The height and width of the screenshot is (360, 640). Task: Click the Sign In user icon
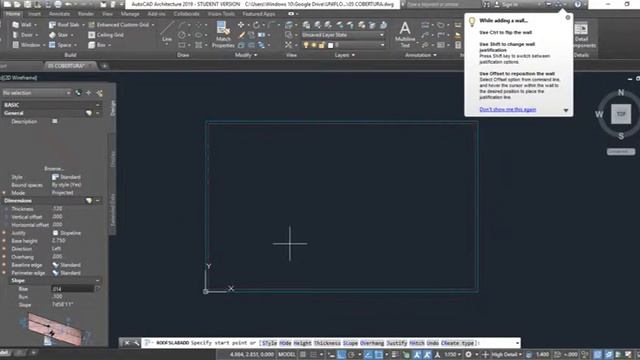click(x=497, y=4)
